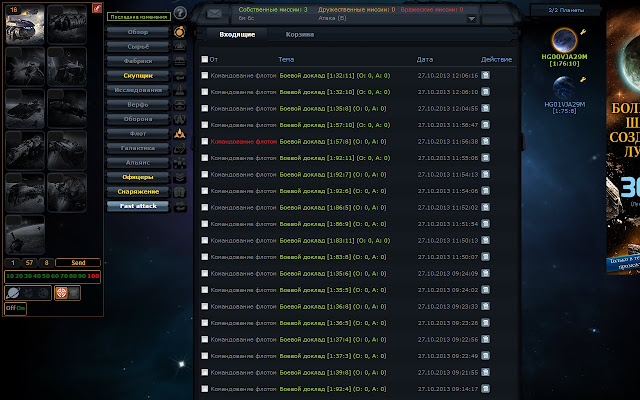Delete report [1:35:8] via trash icon

tap(485, 108)
